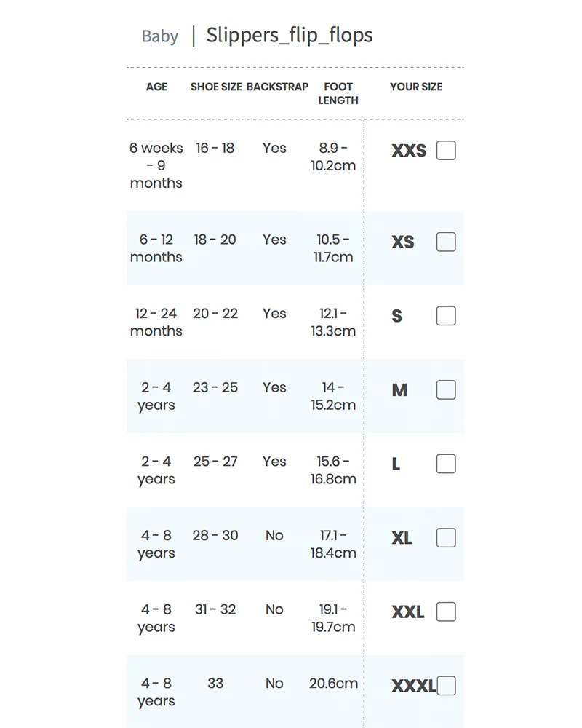Tick the XXXL size checkbox
Image resolution: width=582 pixels, height=728 pixels.
446,686
